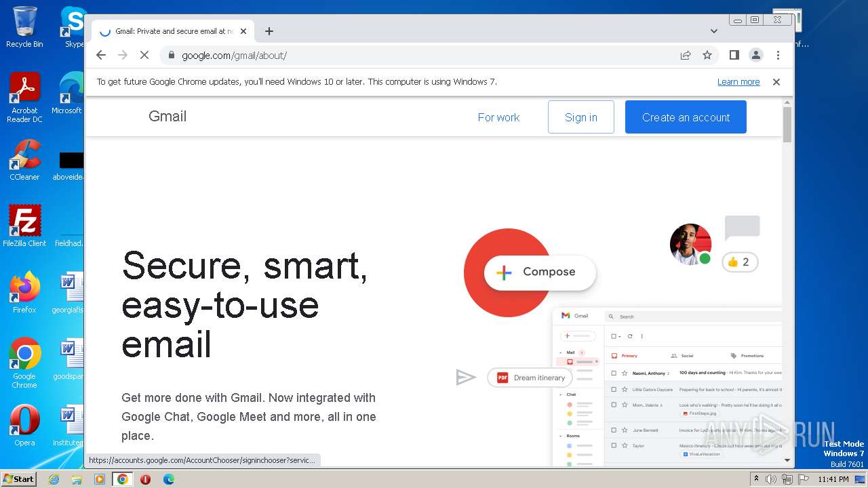Screen dimensions: 868x488
Task: Bookmark this tab with the star icon
Action: pos(707,56)
